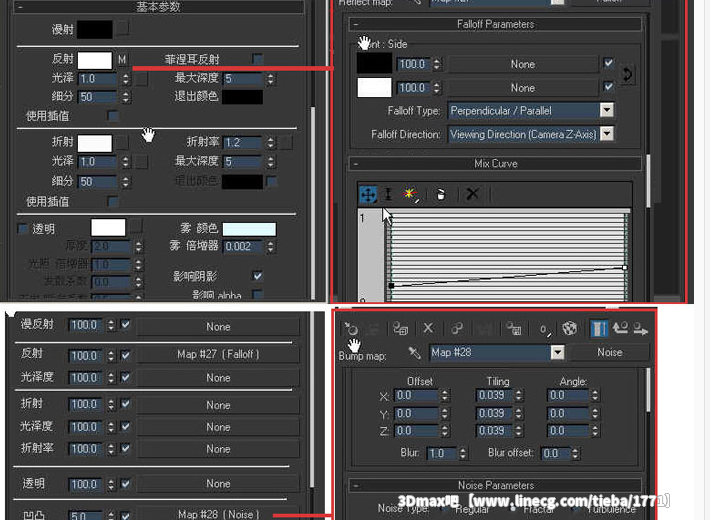This screenshot has width=710, height=520.
Task: Click the X Tiling 0.039 input field
Action: (x=494, y=395)
